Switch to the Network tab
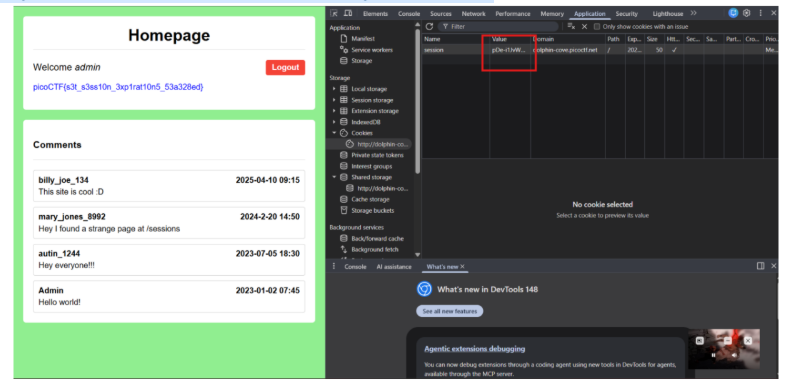 coord(473,14)
